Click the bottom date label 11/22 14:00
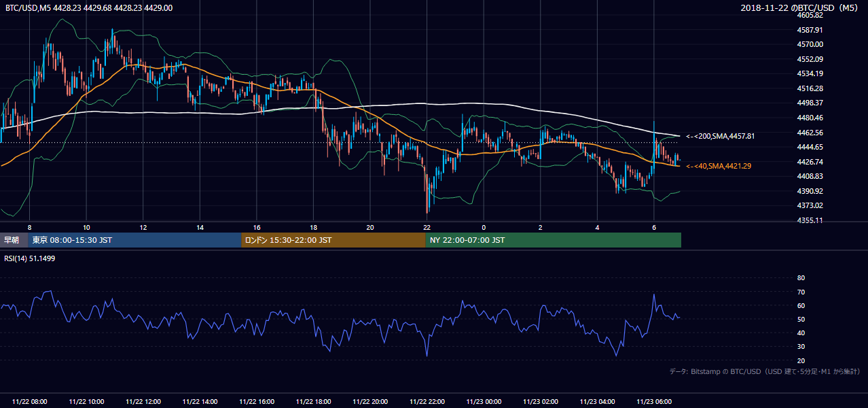 (200, 402)
